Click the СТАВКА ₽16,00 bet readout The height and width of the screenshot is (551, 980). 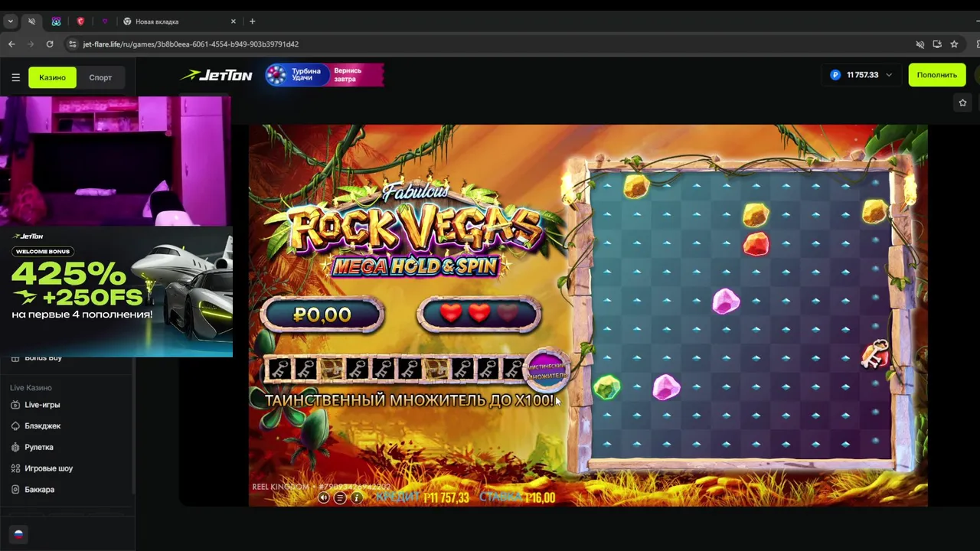pos(518,497)
